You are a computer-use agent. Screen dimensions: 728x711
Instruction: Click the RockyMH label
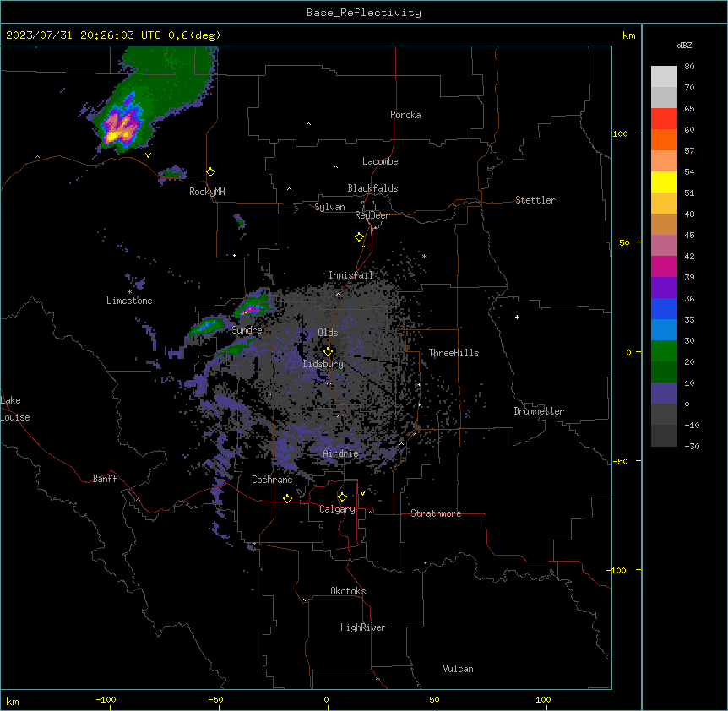(x=207, y=192)
